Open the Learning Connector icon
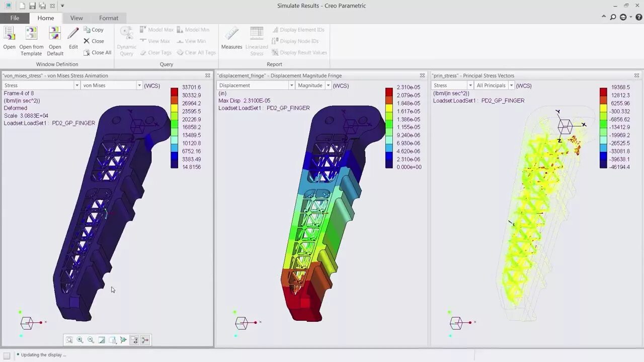Viewport: 644px width, 362px height. tap(623, 17)
